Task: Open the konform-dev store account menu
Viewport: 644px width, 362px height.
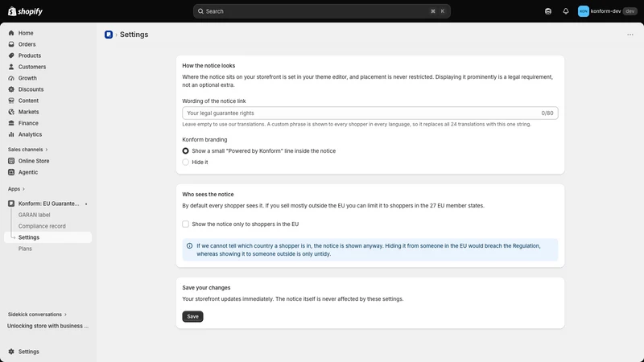Action: coord(608,11)
